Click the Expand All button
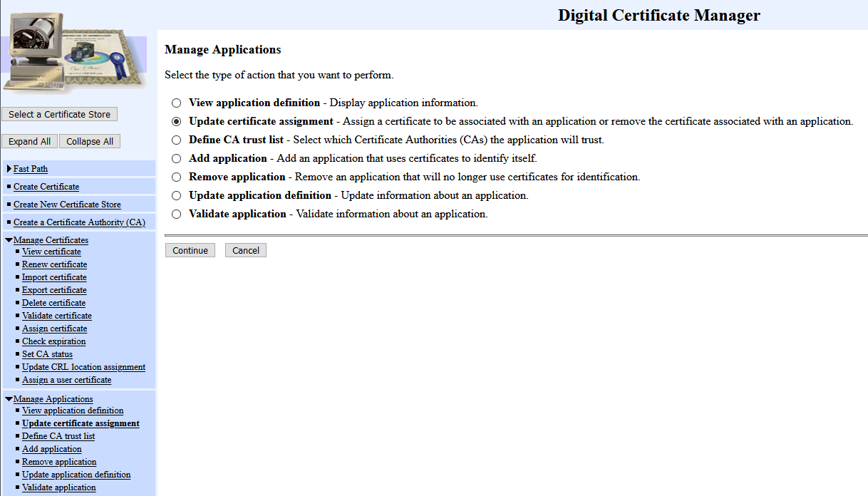Screen dimensions: 868x496 (x=29, y=141)
